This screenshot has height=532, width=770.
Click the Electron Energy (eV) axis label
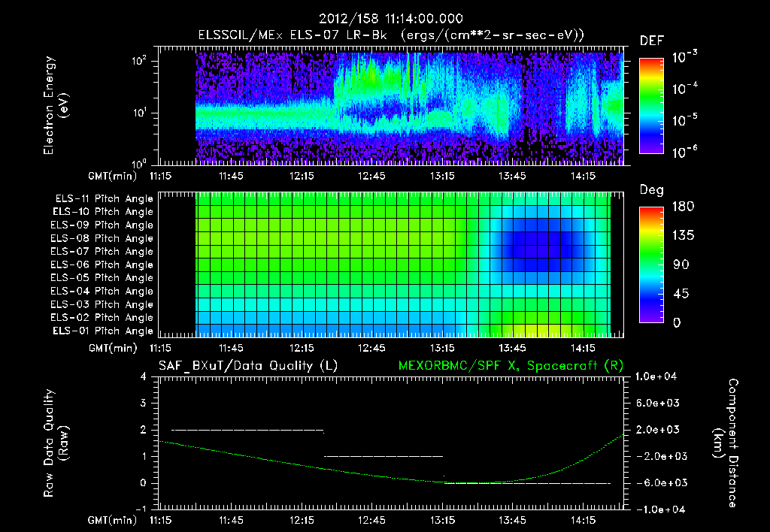56,105
